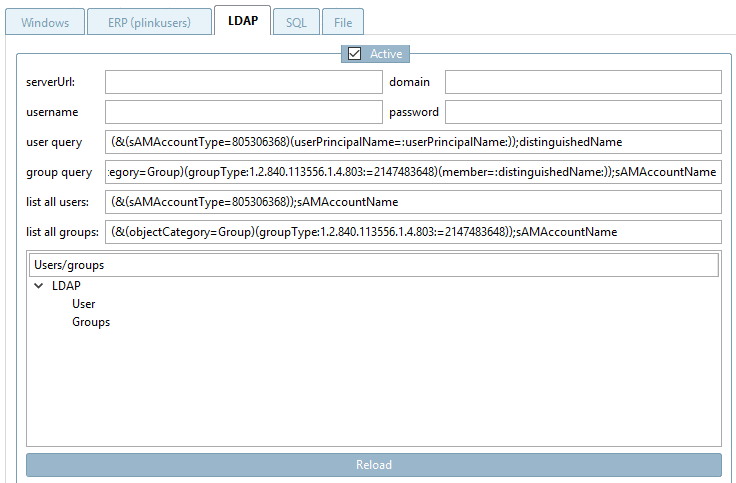Select the LDAP tree item
The image size is (736, 483).
point(66,285)
